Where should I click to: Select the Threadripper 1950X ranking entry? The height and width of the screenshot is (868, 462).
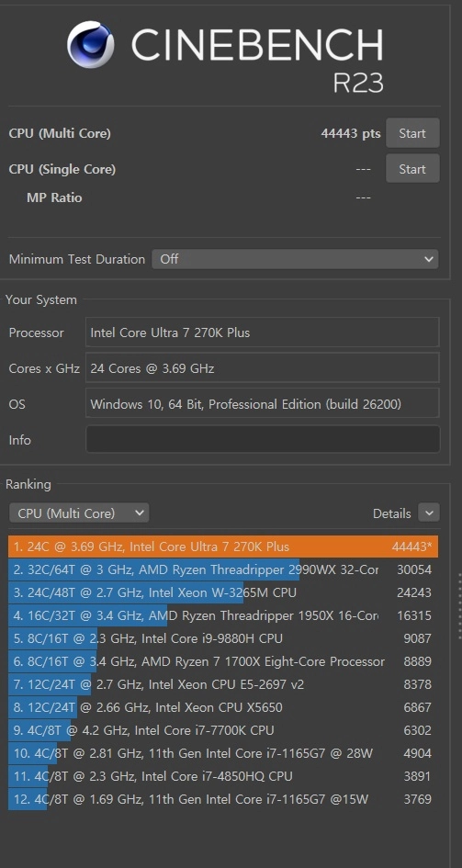[223, 615]
